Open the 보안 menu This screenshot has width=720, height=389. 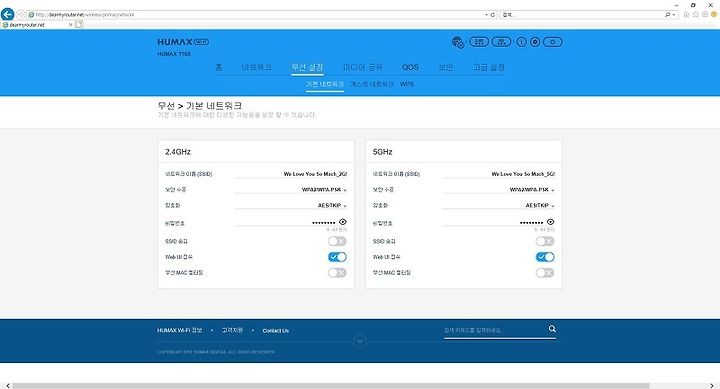445,67
